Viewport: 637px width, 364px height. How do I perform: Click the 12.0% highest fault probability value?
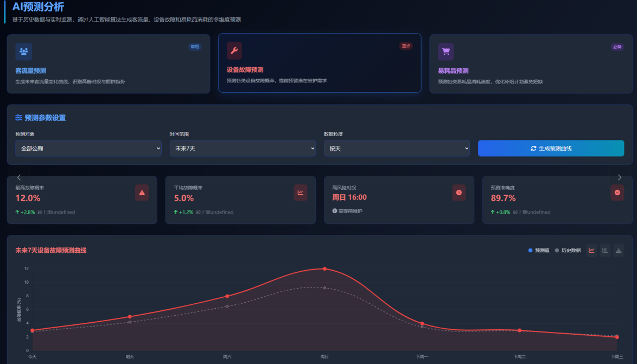28,198
